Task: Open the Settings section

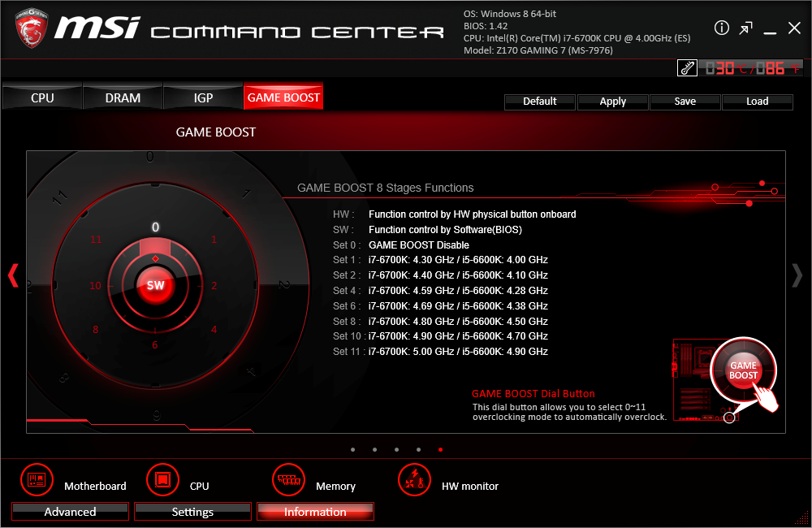Action: 192,512
